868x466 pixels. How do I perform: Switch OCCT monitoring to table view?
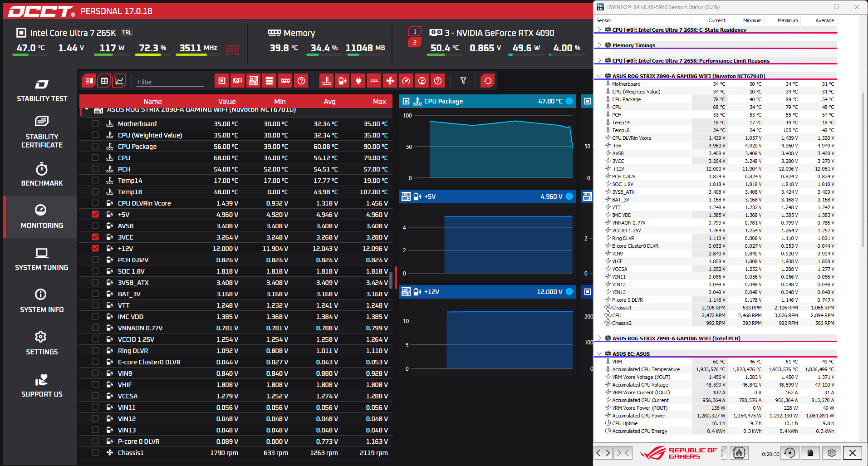coord(104,81)
